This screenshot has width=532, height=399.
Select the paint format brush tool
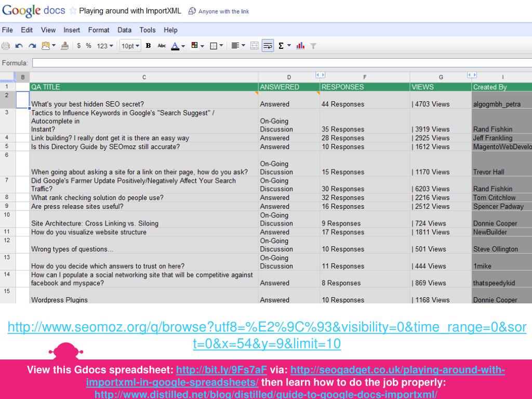(x=65, y=46)
